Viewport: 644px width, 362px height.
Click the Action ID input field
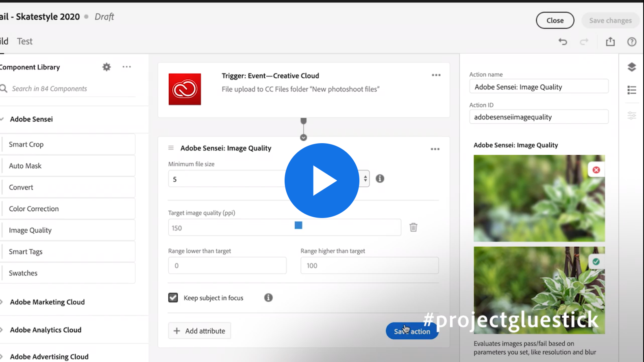click(539, 117)
